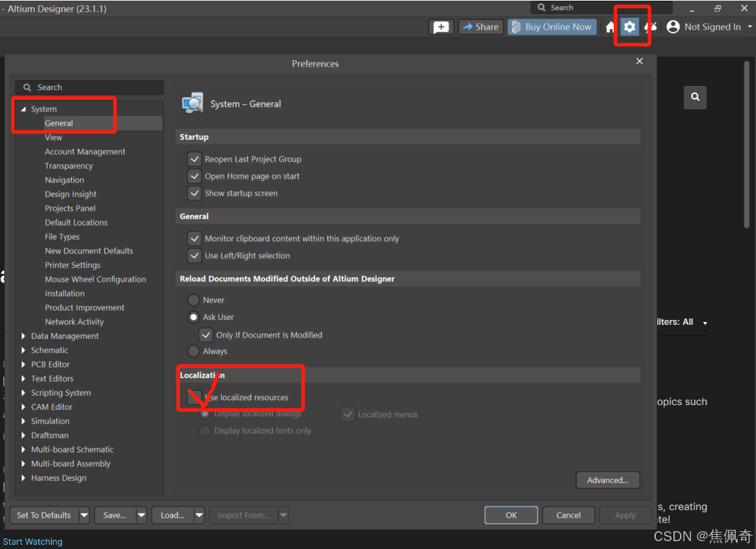Click the Cancel button
The width and height of the screenshot is (756, 549).
click(569, 515)
